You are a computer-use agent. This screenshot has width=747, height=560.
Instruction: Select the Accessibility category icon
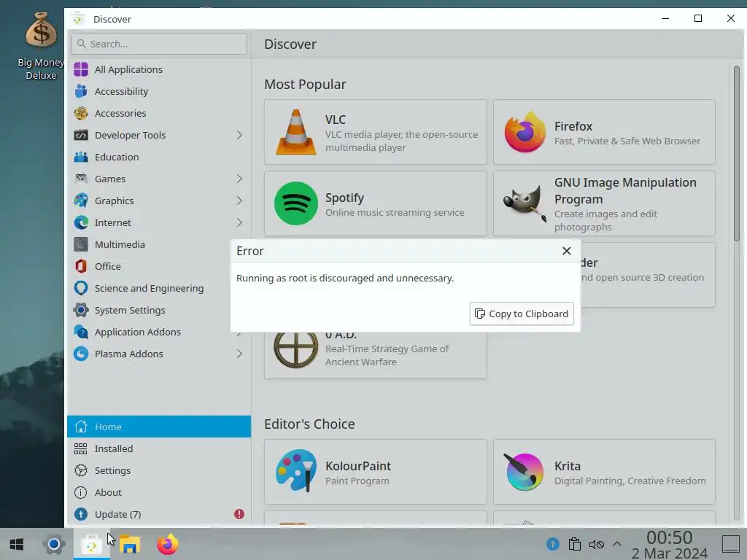(81, 91)
